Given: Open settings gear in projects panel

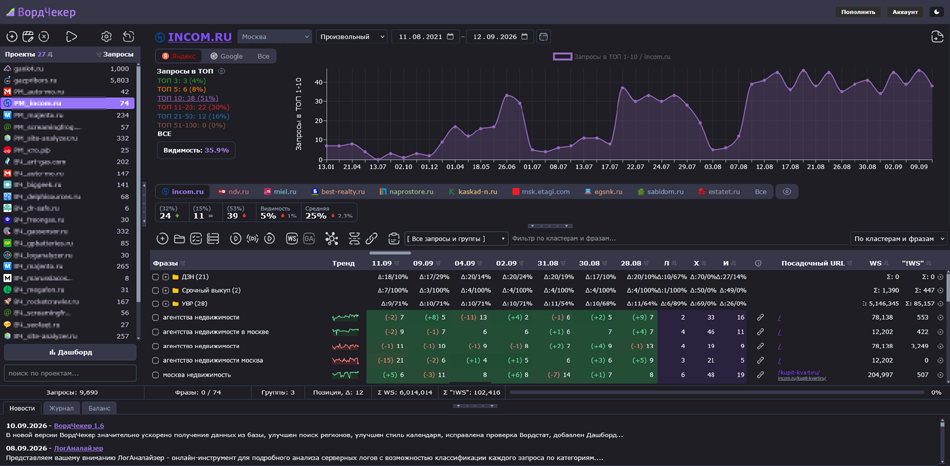Looking at the screenshot, I should [x=107, y=36].
